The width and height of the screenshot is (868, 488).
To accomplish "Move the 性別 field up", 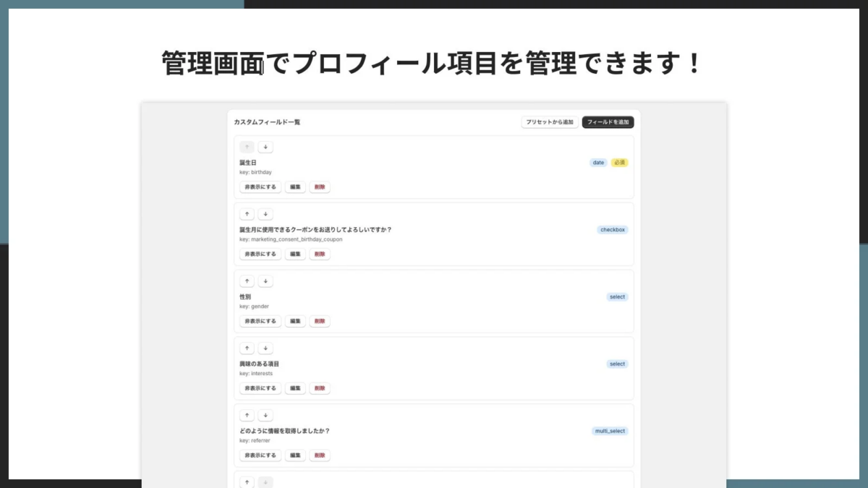I will (x=247, y=281).
